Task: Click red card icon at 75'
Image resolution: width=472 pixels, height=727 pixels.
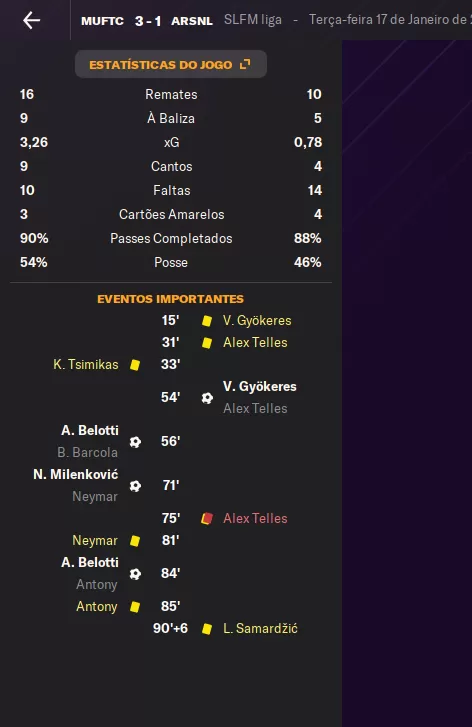Action: [207, 518]
